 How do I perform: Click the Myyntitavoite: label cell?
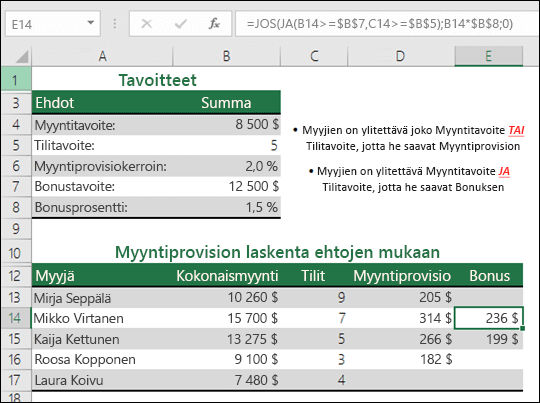click(102, 125)
